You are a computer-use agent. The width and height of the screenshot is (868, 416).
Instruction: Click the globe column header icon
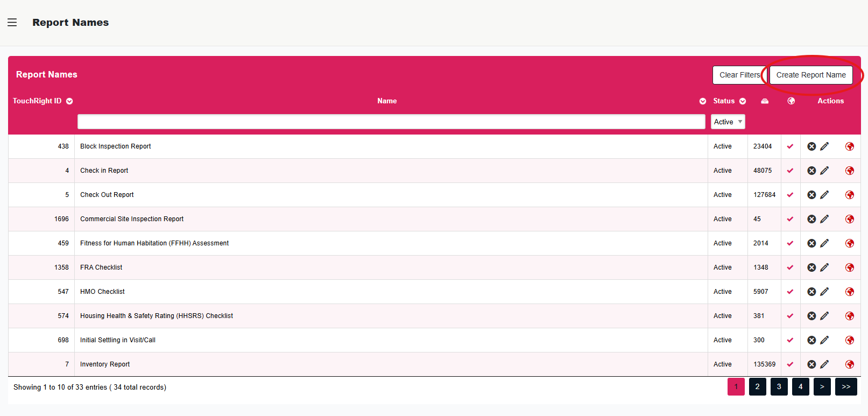point(791,101)
